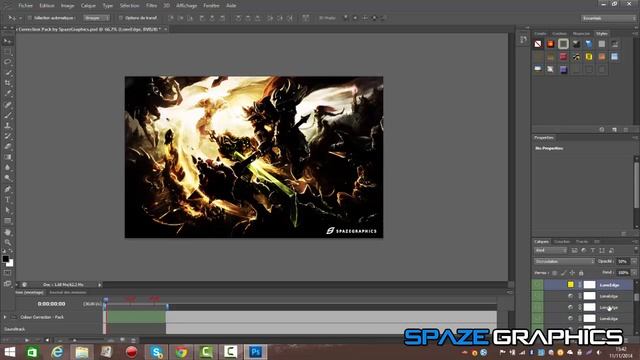Switch to the Tracés tab

tap(582, 242)
